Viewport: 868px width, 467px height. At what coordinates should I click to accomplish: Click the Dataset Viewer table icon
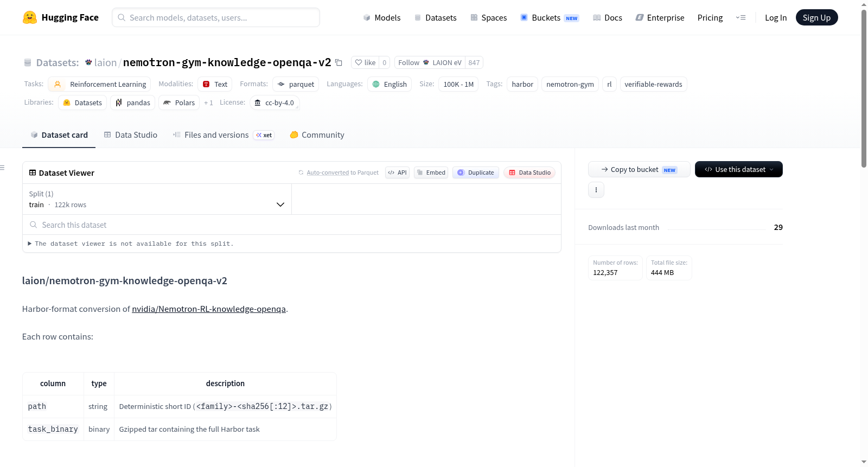[33, 172]
